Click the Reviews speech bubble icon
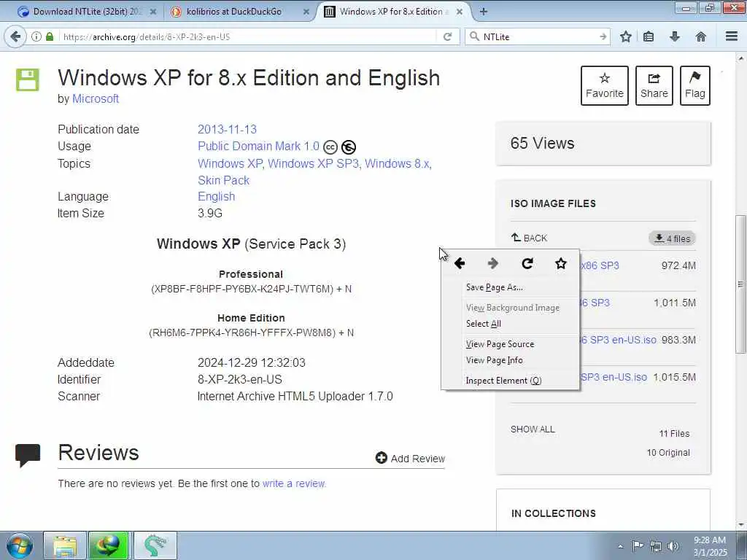Viewport: 747px width, 560px height. (x=28, y=455)
